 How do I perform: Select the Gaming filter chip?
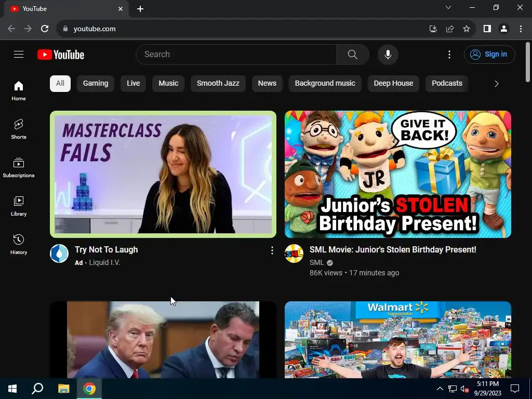click(96, 84)
